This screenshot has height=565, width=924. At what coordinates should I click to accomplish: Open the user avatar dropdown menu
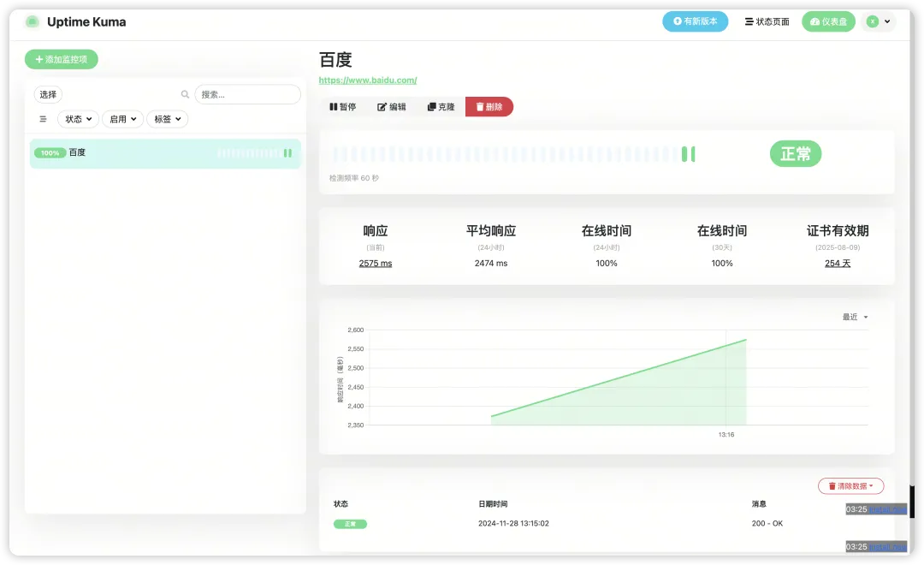[x=878, y=21]
